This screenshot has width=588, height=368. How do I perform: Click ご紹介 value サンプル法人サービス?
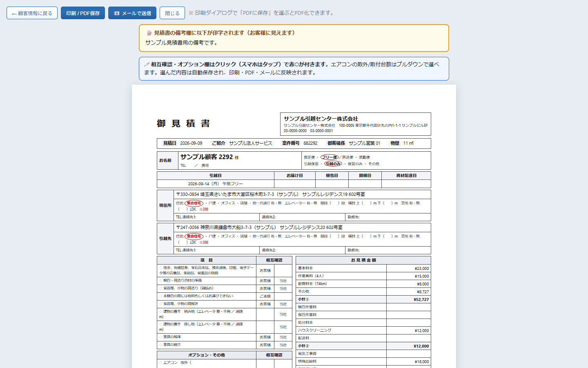tap(251, 143)
